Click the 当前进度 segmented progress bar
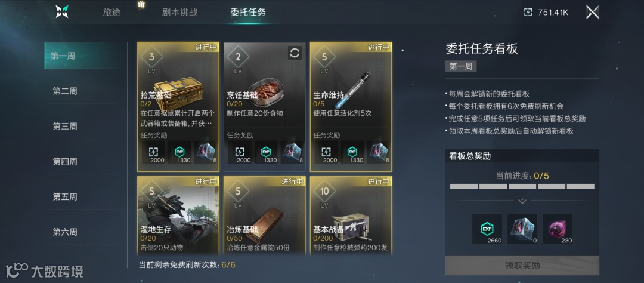The height and width of the screenshot is (283, 644). [x=522, y=186]
